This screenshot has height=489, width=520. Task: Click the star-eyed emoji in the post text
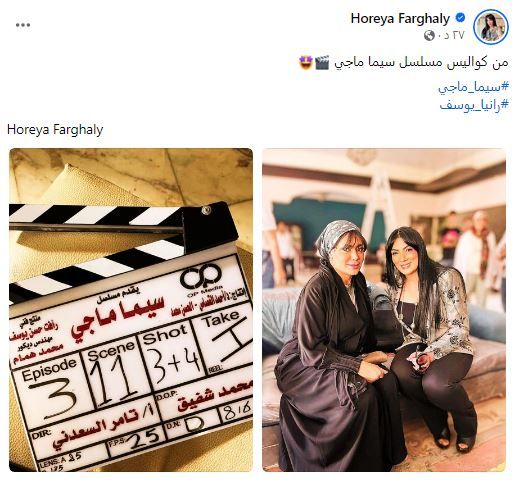click(x=306, y=62)
